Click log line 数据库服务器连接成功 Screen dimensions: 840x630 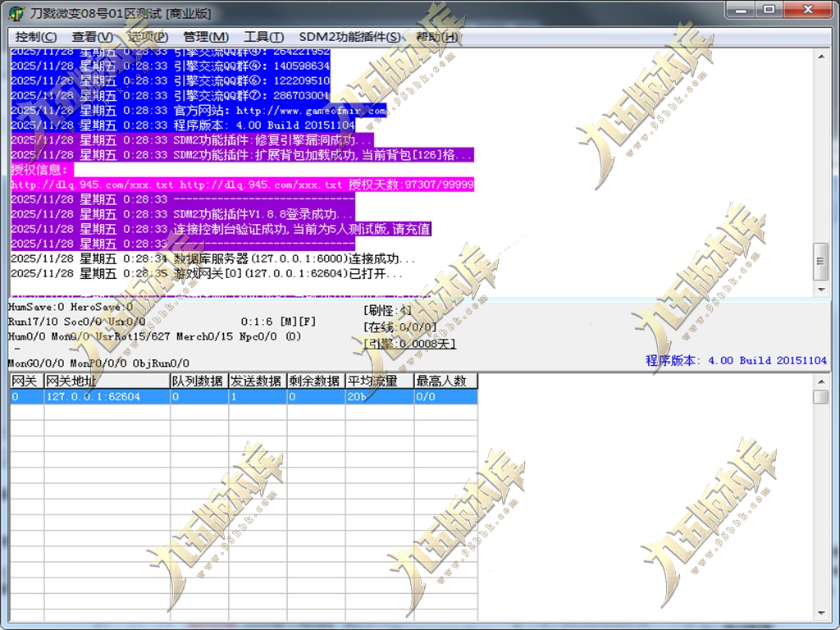(x=213, y=258)
